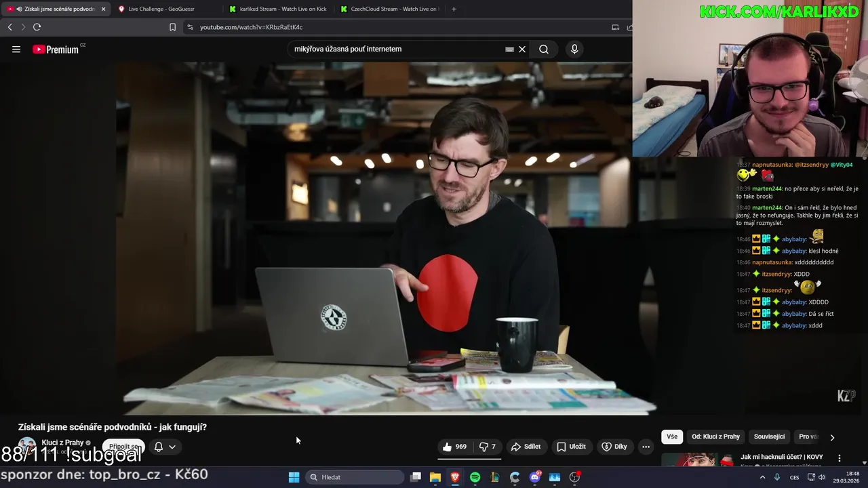Open the on-screen keyboard in search box
The image size is (868, 488).
(x=509, y=49)
